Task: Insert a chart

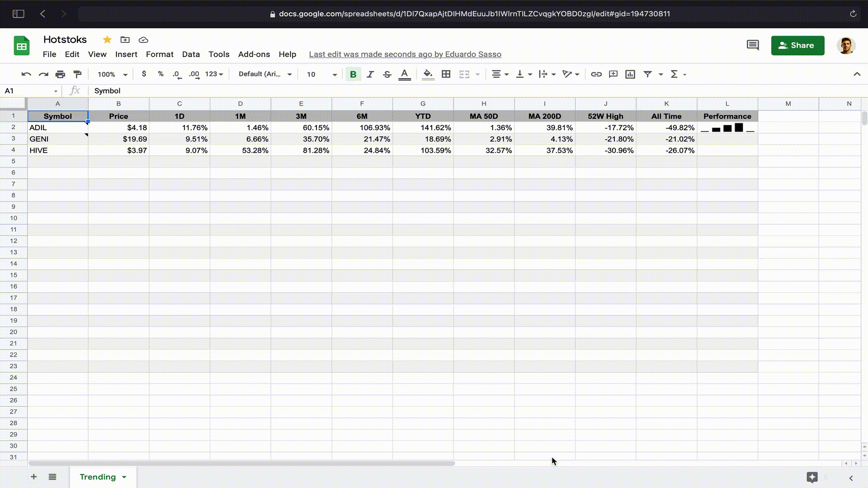Action: 630,74
